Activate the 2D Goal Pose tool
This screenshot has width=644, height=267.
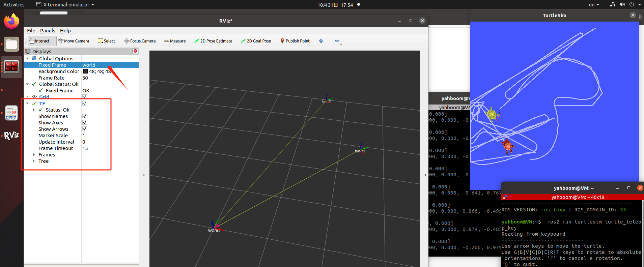pyautogui.click(x=256, y=41)
